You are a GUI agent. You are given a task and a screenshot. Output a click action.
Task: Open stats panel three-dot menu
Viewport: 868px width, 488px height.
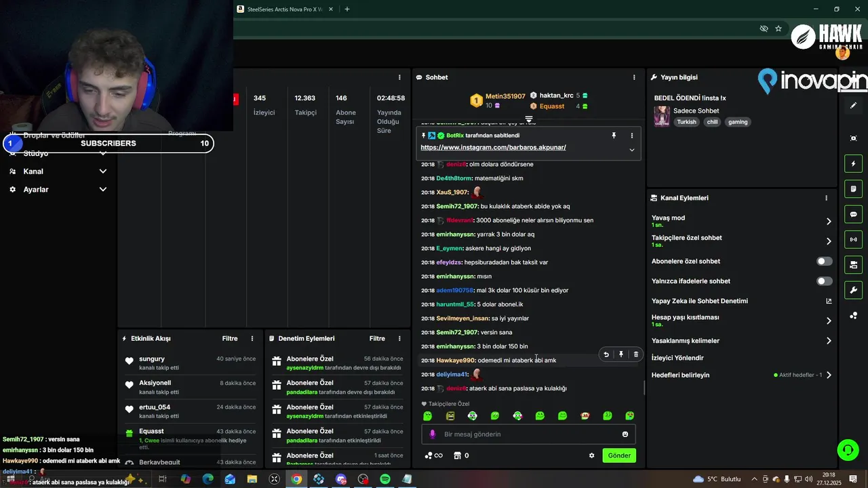[399, 77]
